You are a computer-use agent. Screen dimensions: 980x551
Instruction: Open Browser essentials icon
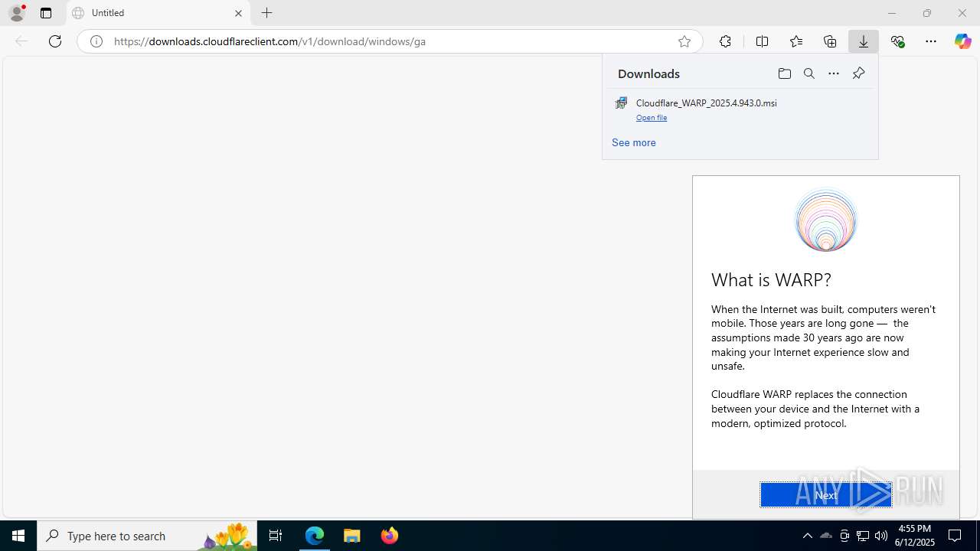coord(897,41)
